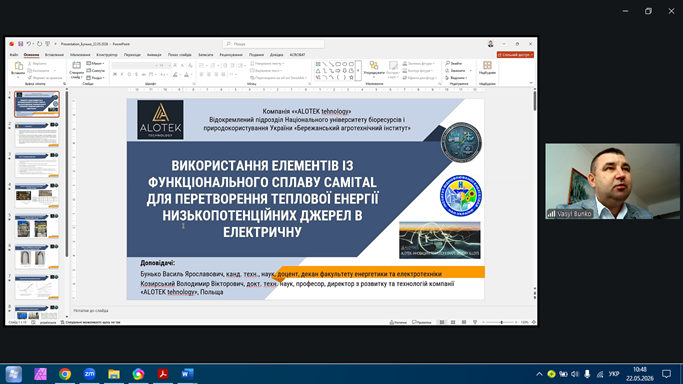The height and width of the screenshot is (384, 683).
Task: Select the oval shape in shapes gallery
Action: [x=345, y=64]
